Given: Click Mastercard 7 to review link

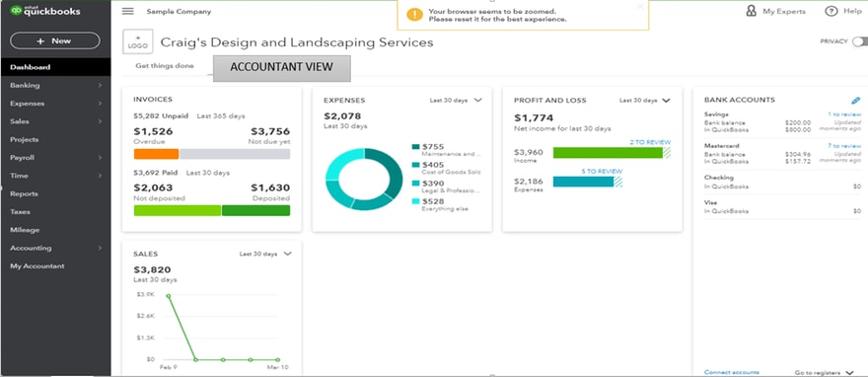Looking at the screenshot, I should [x=844, y=146].
